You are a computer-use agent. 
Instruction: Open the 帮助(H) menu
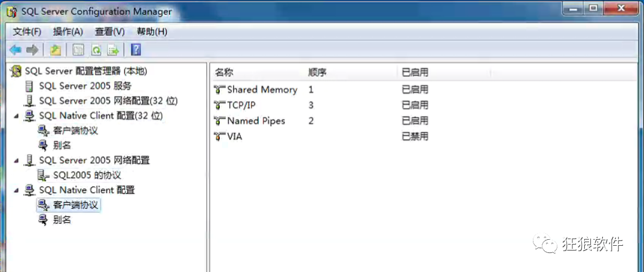(x=152, y=32)
